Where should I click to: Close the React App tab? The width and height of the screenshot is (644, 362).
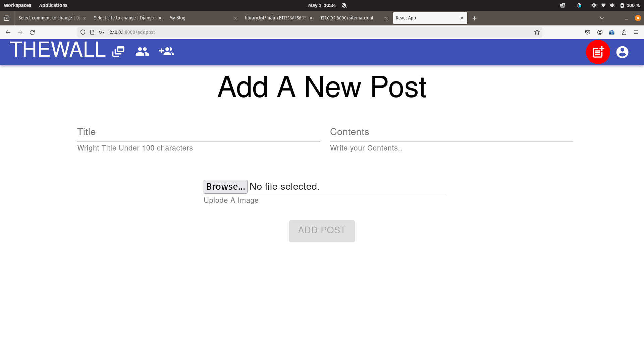[x=462, y=18]
